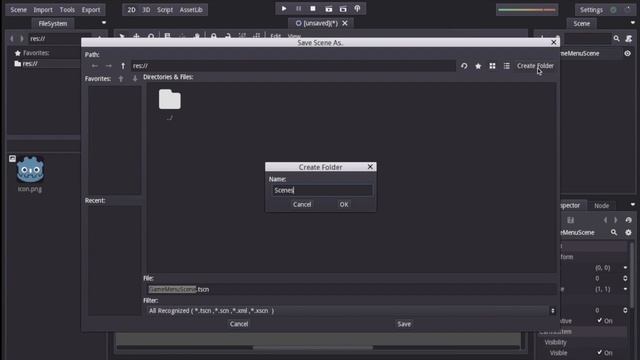Switch to the 2D workspace
This screenshot has height=360, width=640.
pyautogui.click(x=131, y=9)
